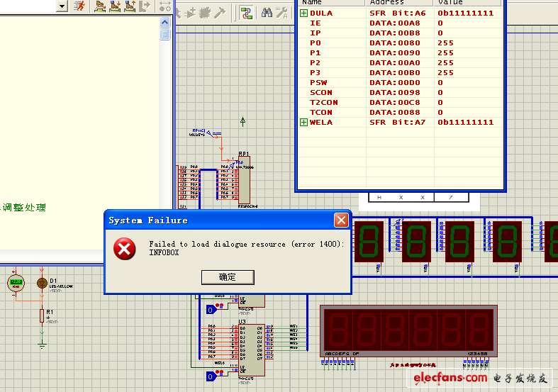The image size is (558, 392).
Task: Click the address cell DATA:00A0
Action: point(395,63)
